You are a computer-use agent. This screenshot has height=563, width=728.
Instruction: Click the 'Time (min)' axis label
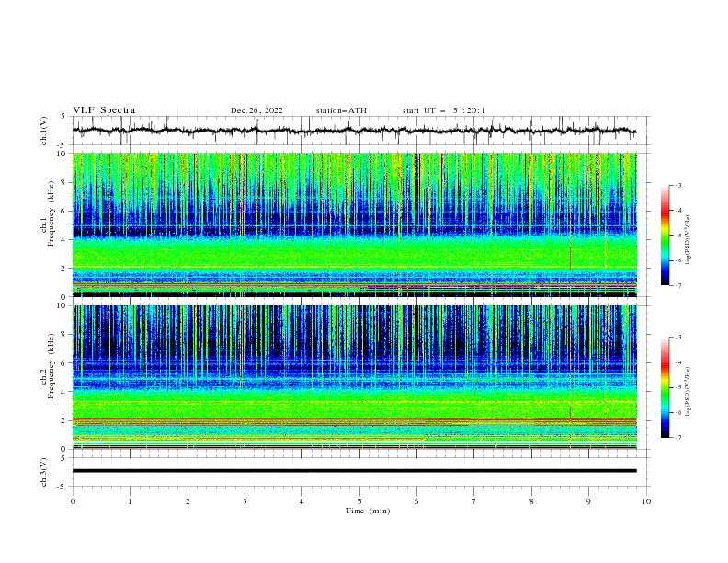coord(368,511)
